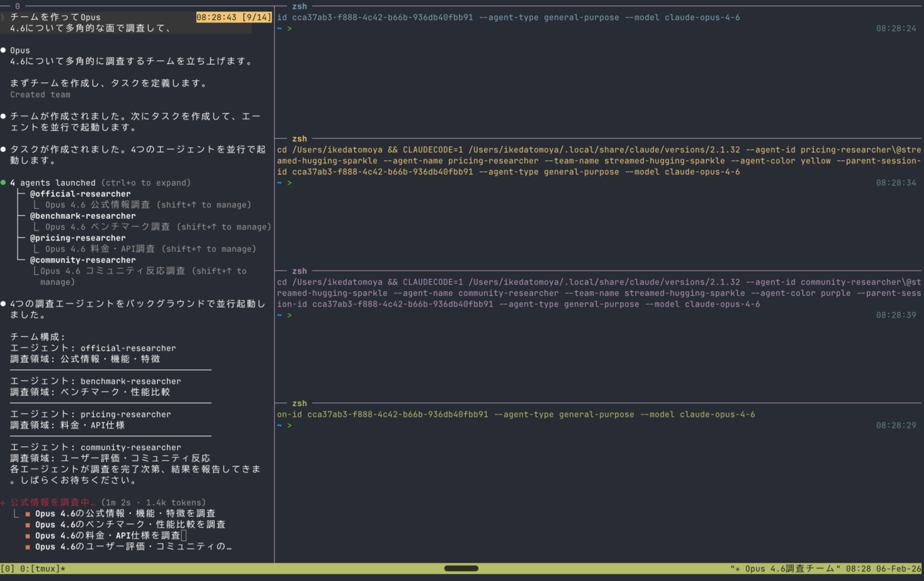The image size is (924, 581).
Task: Click the line エージェント: official-researcher
Action: pos(93,348)
